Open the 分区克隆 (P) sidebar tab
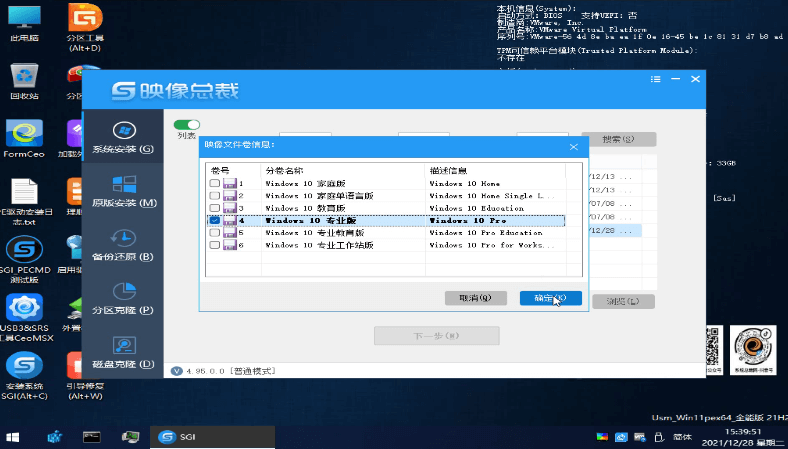Image resolution: width=788 pixels, height=449 pixels. click(123, 299)
